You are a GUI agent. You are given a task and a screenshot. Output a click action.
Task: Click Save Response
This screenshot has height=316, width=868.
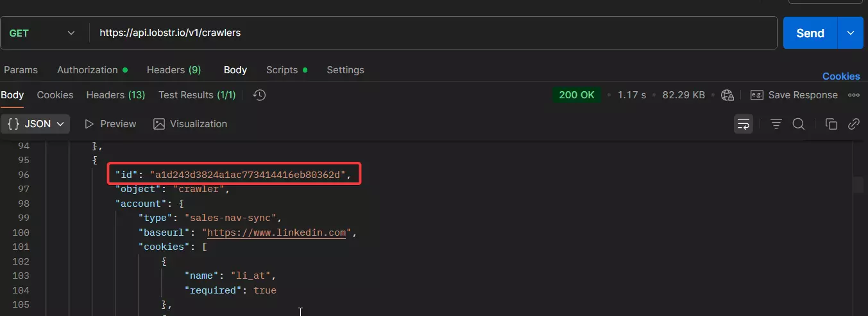click(794, 95)
